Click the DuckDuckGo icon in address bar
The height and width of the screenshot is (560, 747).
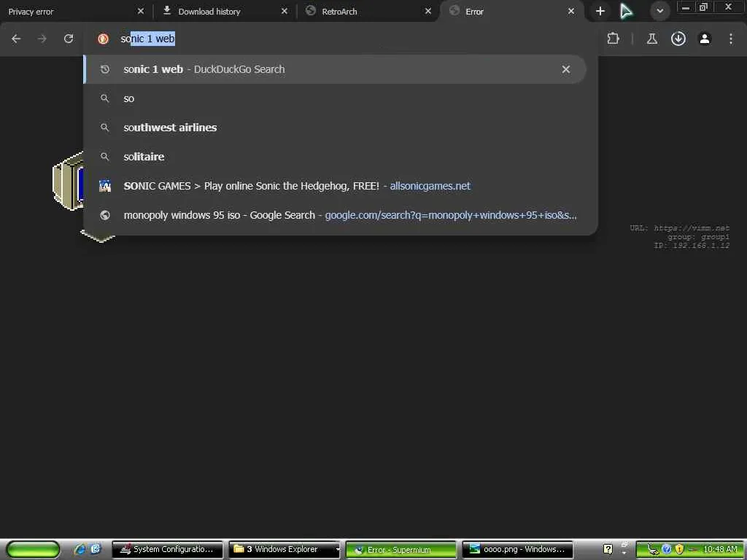[103, 39]
